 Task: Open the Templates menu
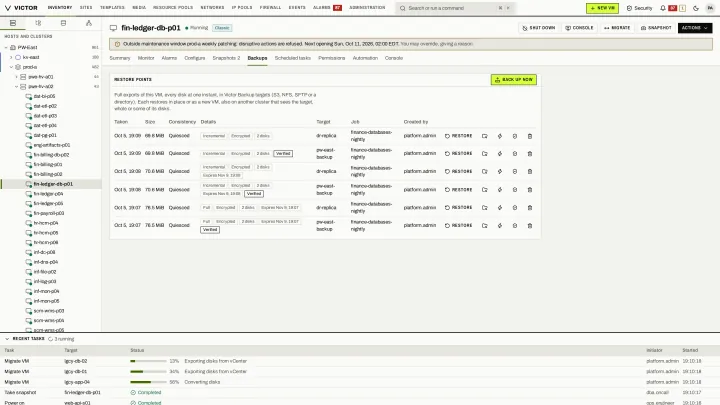112,8
